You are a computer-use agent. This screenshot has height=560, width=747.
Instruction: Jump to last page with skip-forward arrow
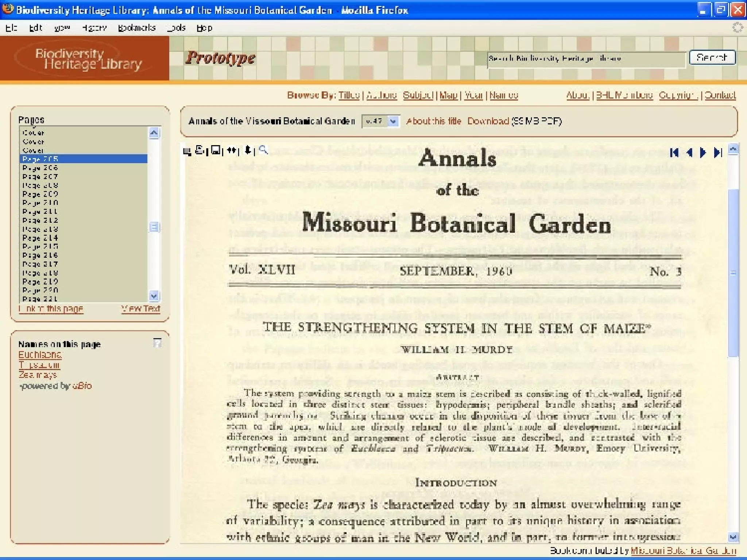click(x=717, y=152)
